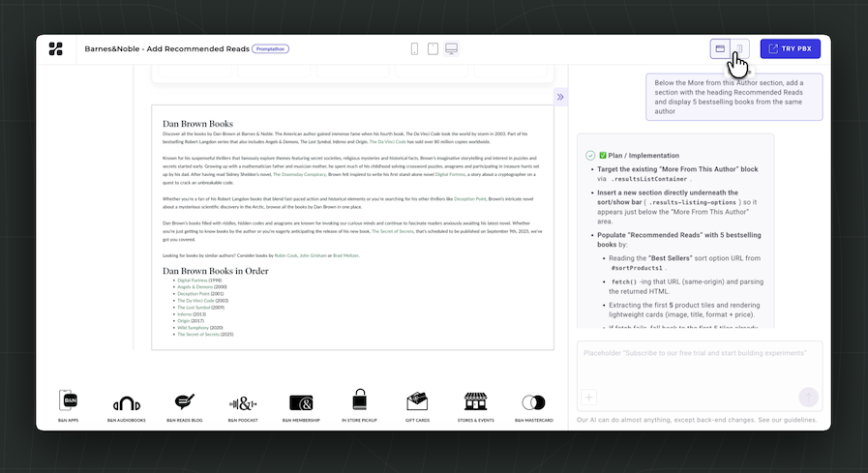Viewport: 868px width, 473px height.
Task: Open the Deception Point paragraph link
Action: 470,198
